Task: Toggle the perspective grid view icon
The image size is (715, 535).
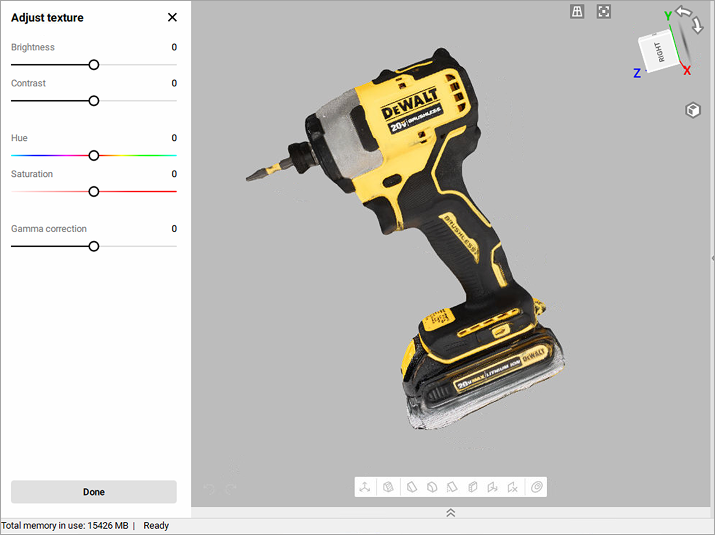Action: 577,12
